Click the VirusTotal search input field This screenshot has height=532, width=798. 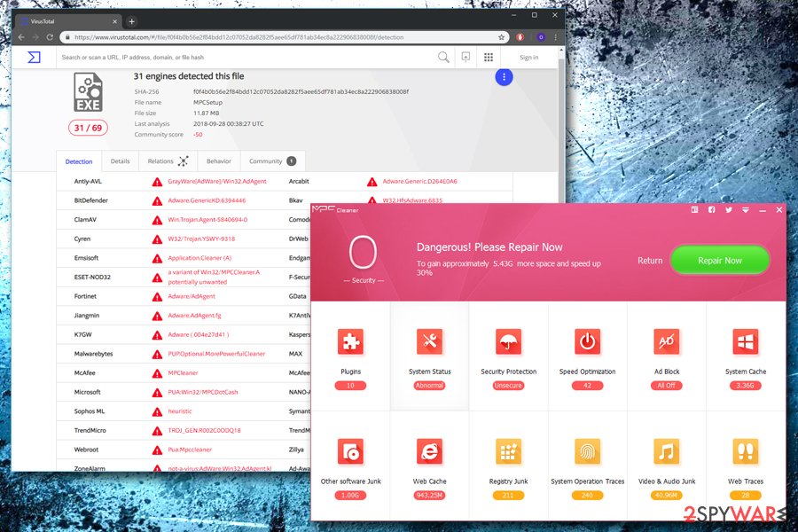pos(246,57)
